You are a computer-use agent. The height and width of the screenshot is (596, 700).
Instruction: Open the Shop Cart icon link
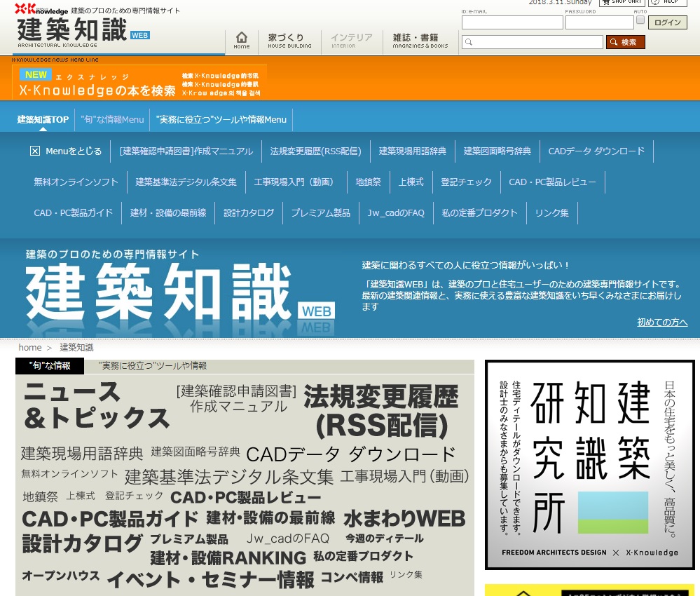[622, 2]
